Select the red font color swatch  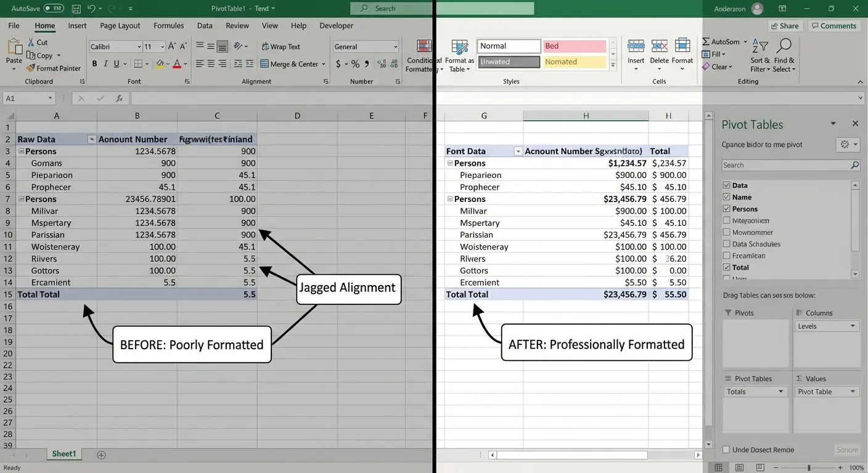[x=178, y=63]
